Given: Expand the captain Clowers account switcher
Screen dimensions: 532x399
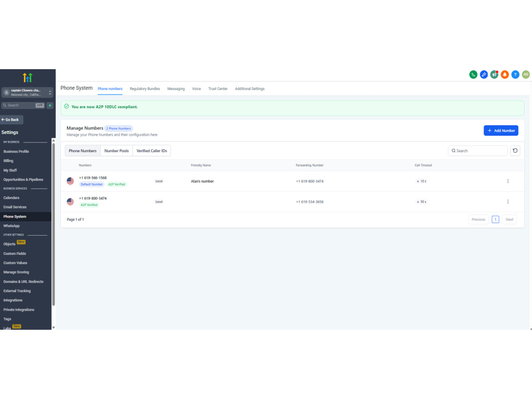Looking at the screenshot, I should point(28,92).
